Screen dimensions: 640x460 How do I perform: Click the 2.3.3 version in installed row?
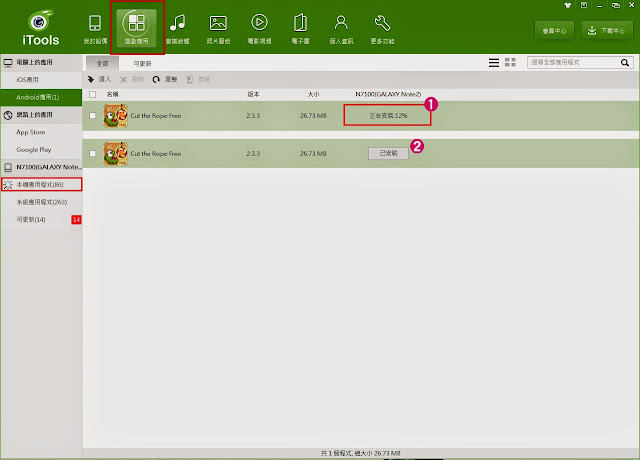(x=253, y=153)
